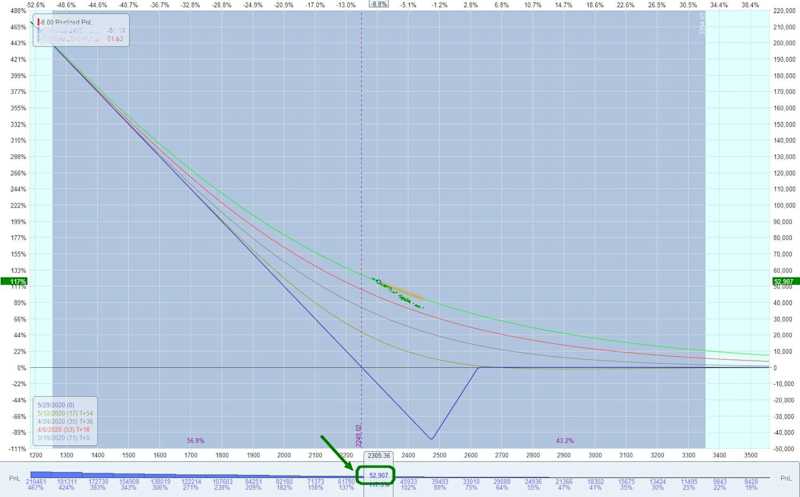
Task: Click the green 117% marker on the left axis
Action: point(15,281)
